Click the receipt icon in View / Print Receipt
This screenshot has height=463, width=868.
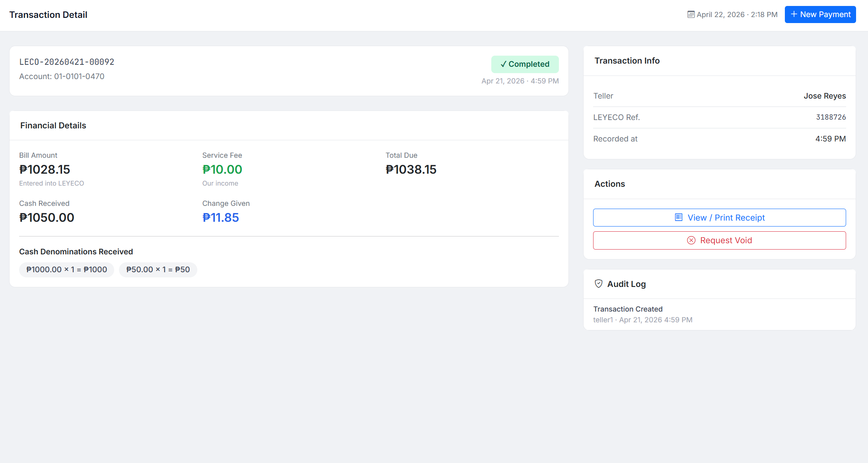point(678,217)
